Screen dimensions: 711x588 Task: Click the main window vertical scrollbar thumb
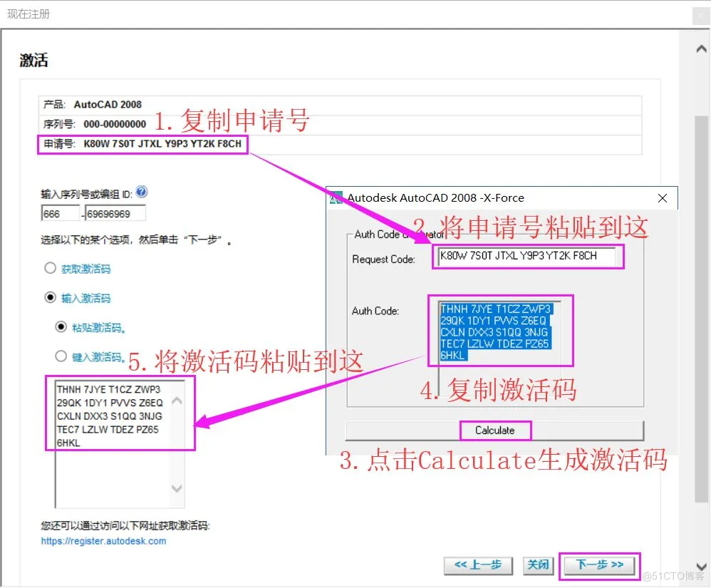coord(701,309)
